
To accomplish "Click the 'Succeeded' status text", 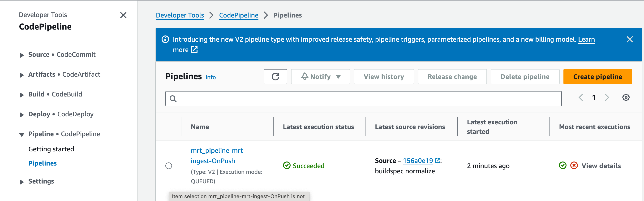I will click(x=309, y=166).
